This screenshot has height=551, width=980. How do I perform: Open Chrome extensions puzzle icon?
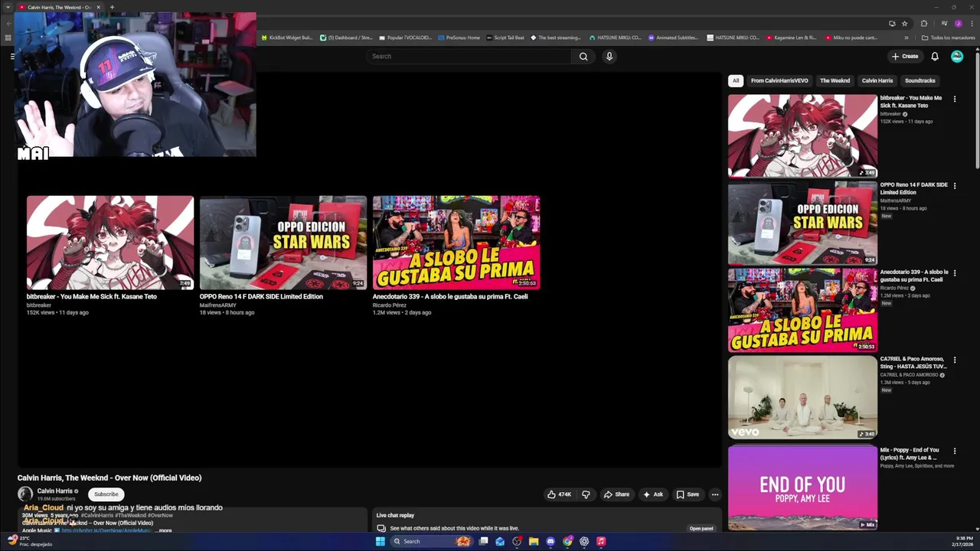coord(923,24)
